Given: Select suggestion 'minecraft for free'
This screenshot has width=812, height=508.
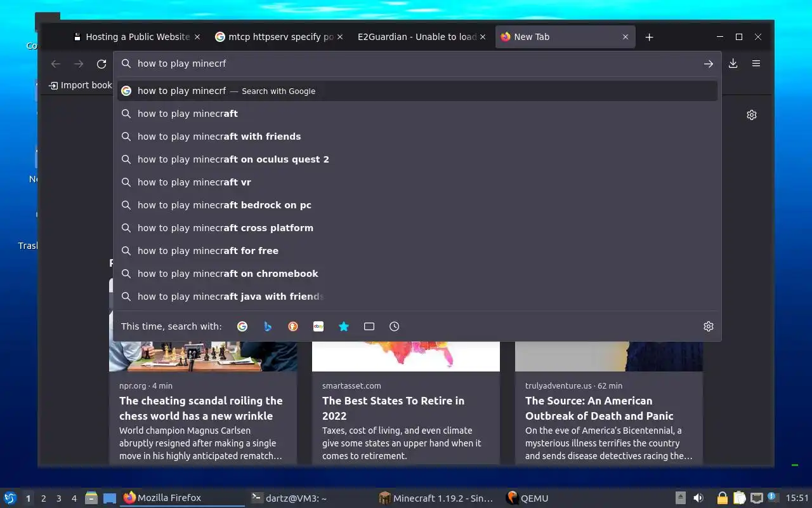Looking at the screenshot, I should 417,251.
